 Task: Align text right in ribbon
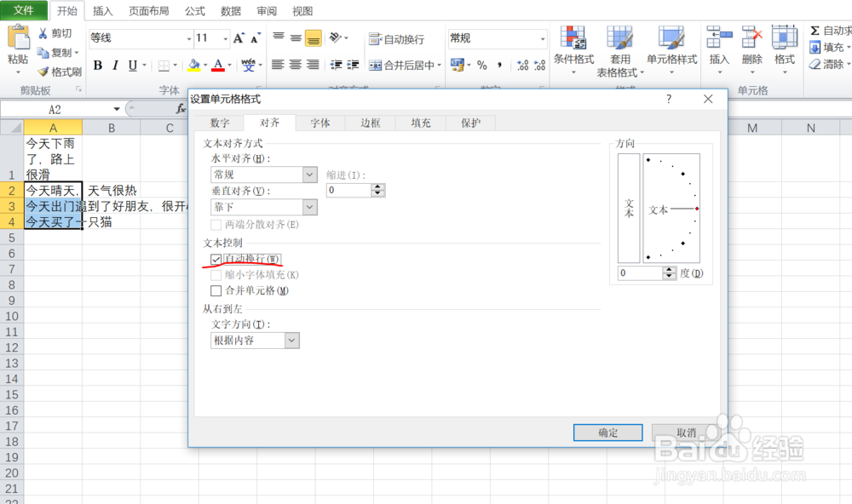click(x=313, y=65)
